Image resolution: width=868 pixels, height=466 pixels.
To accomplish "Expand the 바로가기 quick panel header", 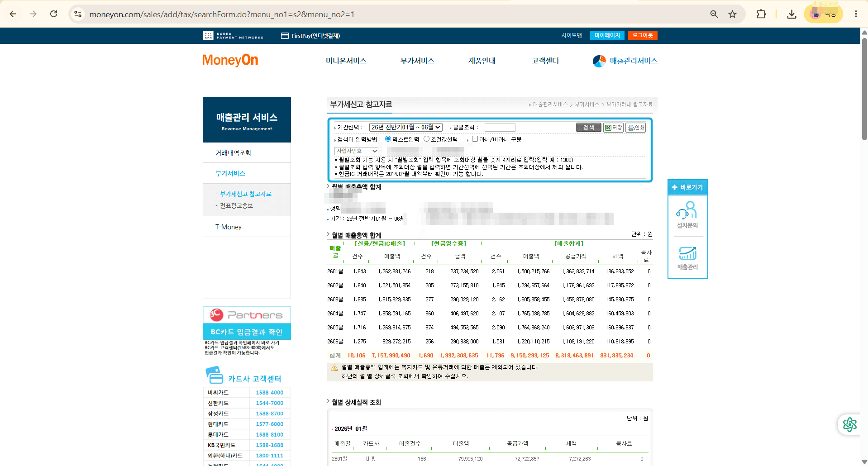I will [687, 187].
